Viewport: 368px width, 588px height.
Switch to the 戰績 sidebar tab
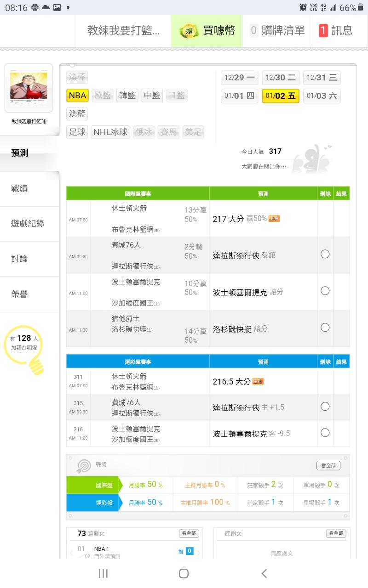(x=19, y=188)
